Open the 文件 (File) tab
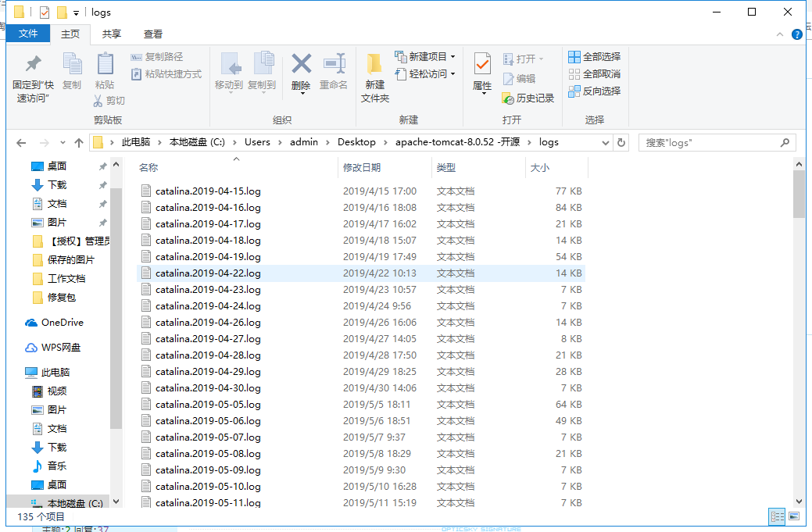812x532 pixels. click(x=28, y=34)
